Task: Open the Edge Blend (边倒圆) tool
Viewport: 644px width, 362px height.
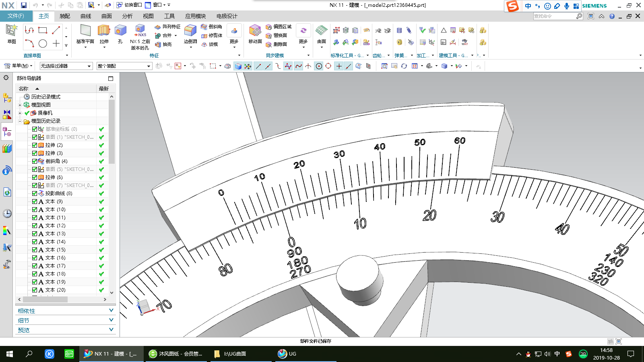Action: [x=190, y=31]
